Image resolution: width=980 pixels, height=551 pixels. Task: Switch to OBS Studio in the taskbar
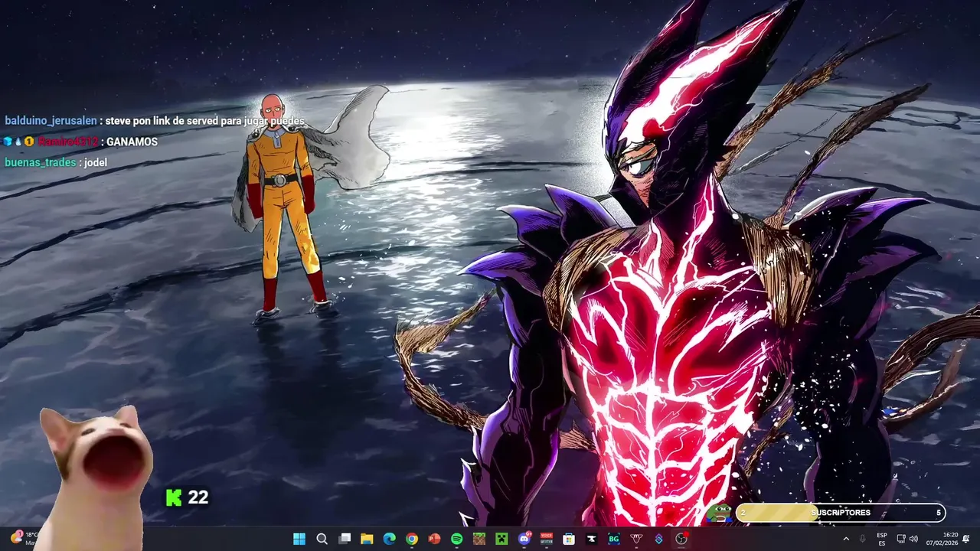681,539
